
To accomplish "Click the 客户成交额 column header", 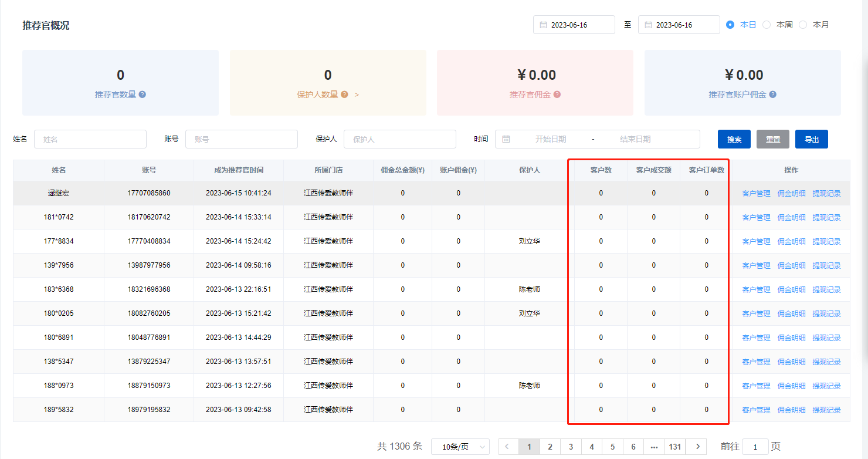I will [654, 170].
